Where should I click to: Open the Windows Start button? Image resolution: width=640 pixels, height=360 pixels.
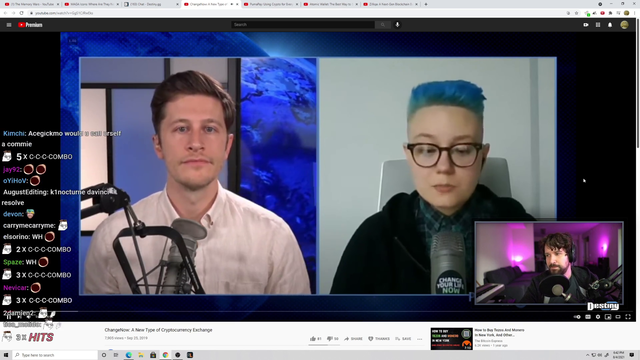pyautogui.click(x=6, y=355)
